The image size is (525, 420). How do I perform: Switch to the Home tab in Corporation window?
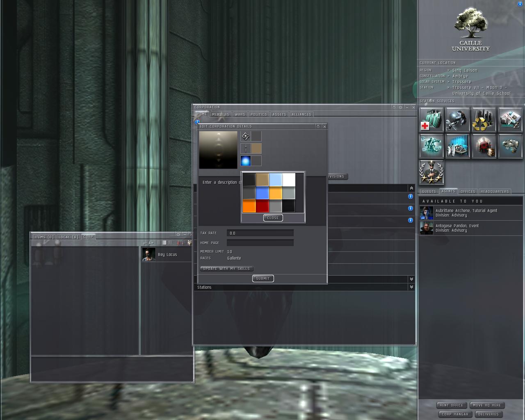tap(202, 114)
